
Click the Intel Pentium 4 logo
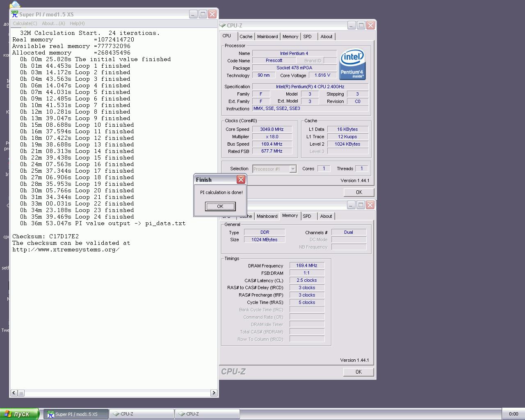352,64
